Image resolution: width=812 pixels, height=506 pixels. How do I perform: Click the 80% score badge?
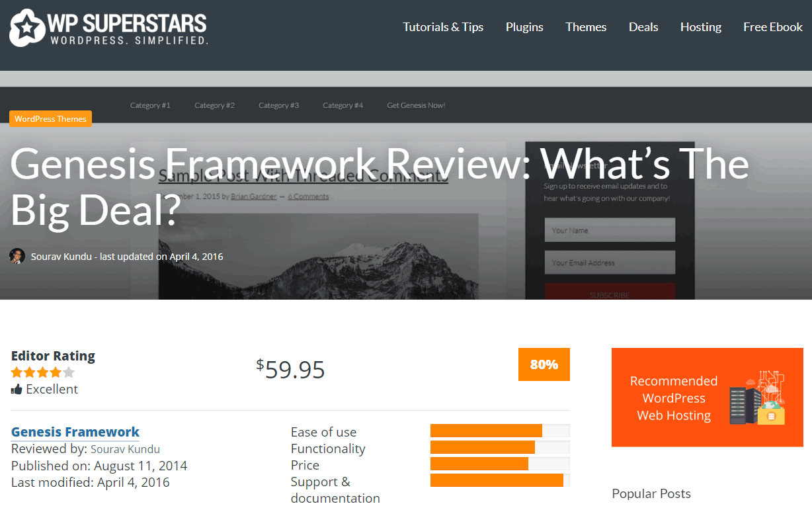[544, 364]
